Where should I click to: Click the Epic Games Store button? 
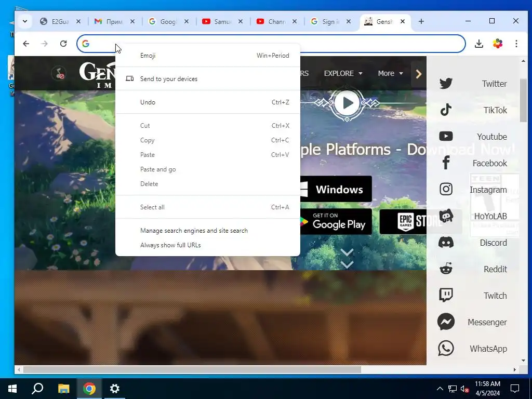pyautogui.click(x=403, y=221)
